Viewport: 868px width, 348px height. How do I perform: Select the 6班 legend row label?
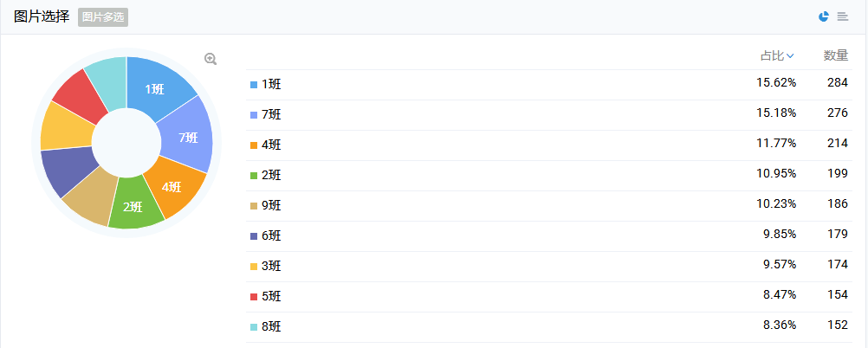[x=271, y=236]
